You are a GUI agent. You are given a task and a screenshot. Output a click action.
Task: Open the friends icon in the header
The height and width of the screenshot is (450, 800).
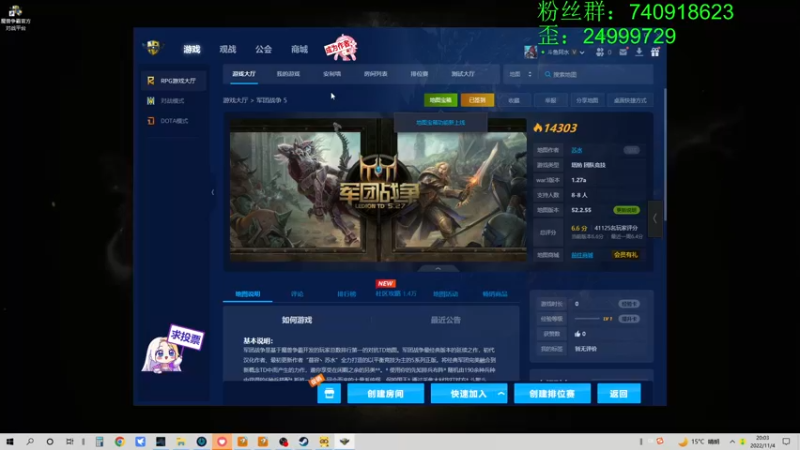pos(600,52)
